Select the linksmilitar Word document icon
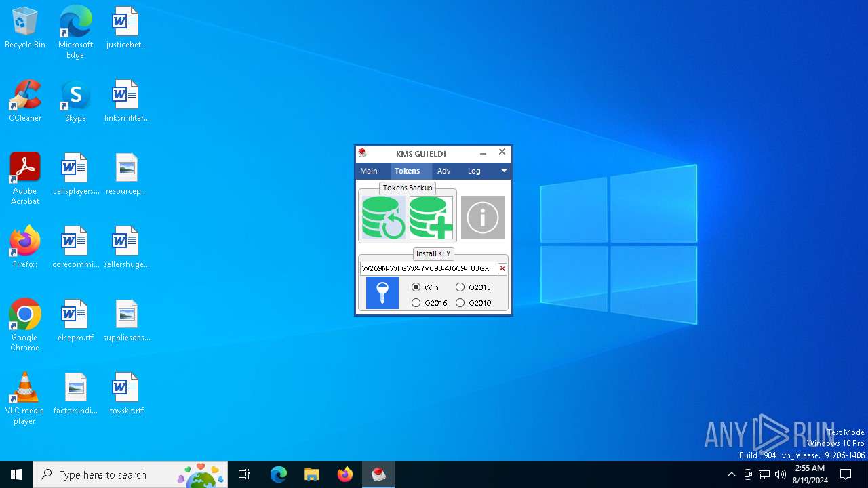This screenshot has width=868, height=488. tap(126, 101)
